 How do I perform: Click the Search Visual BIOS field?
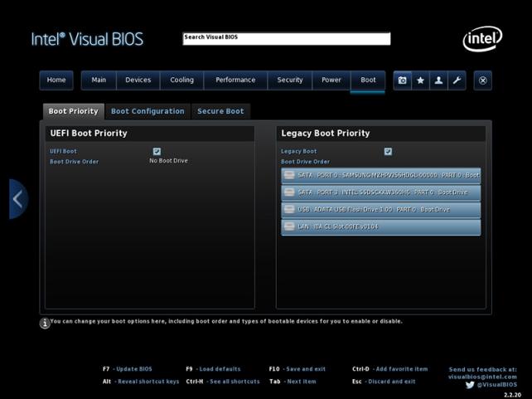287,39
